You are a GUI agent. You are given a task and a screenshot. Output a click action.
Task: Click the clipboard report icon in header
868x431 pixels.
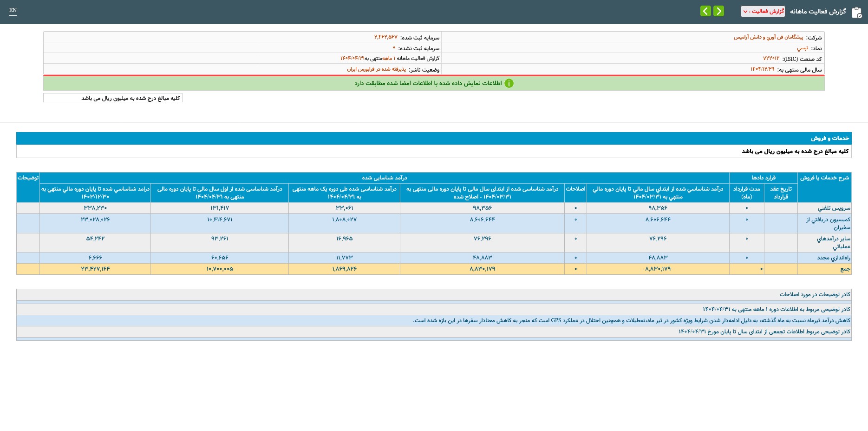(856, 12)
